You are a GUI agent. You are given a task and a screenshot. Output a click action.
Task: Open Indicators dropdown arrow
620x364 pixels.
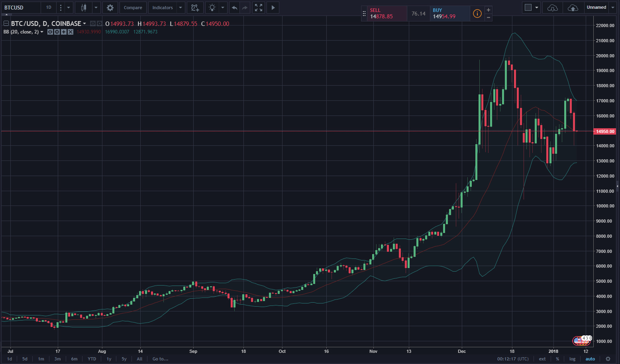[x=181, y=8]
